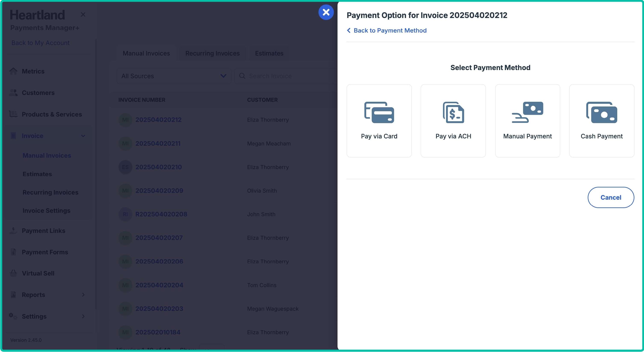This screenshot has width=644, height=352.
Task: Close the payment panel with the blue X
Action: [326, 12]
